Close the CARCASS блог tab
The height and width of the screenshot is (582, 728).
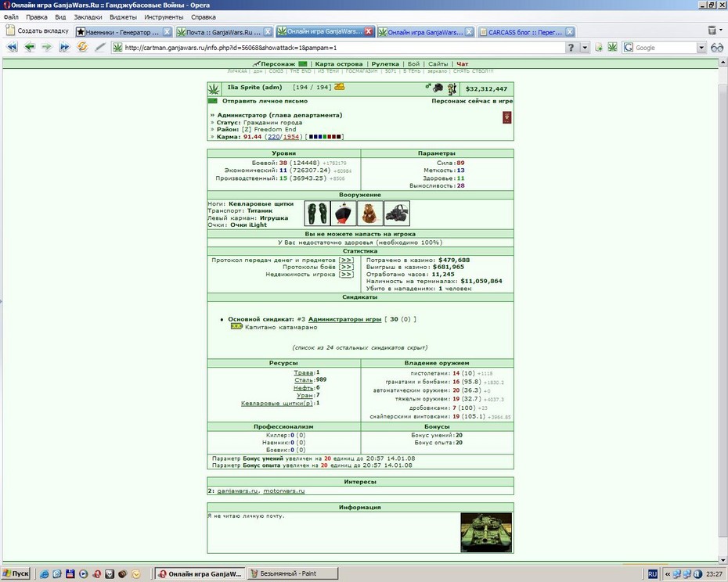coord(570,32)
